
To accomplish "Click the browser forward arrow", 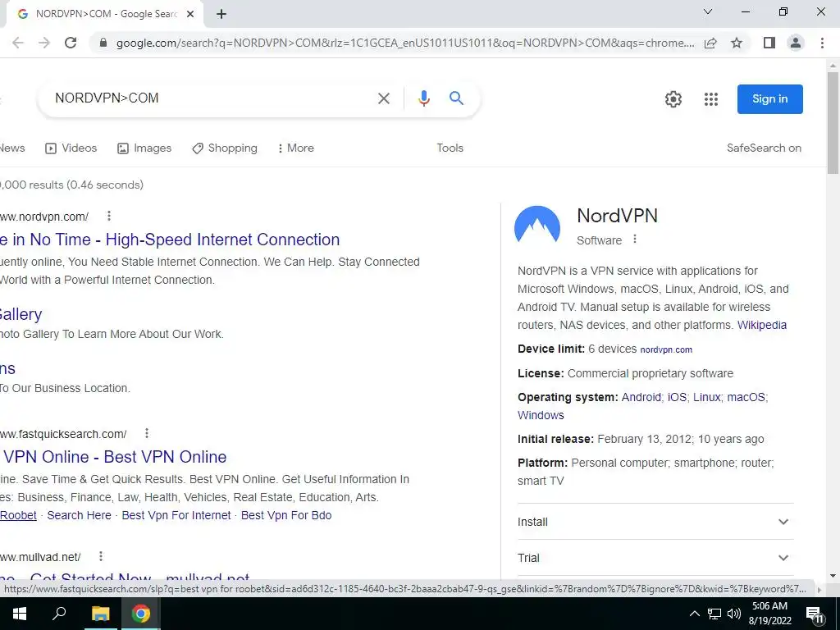I will 44,43.
